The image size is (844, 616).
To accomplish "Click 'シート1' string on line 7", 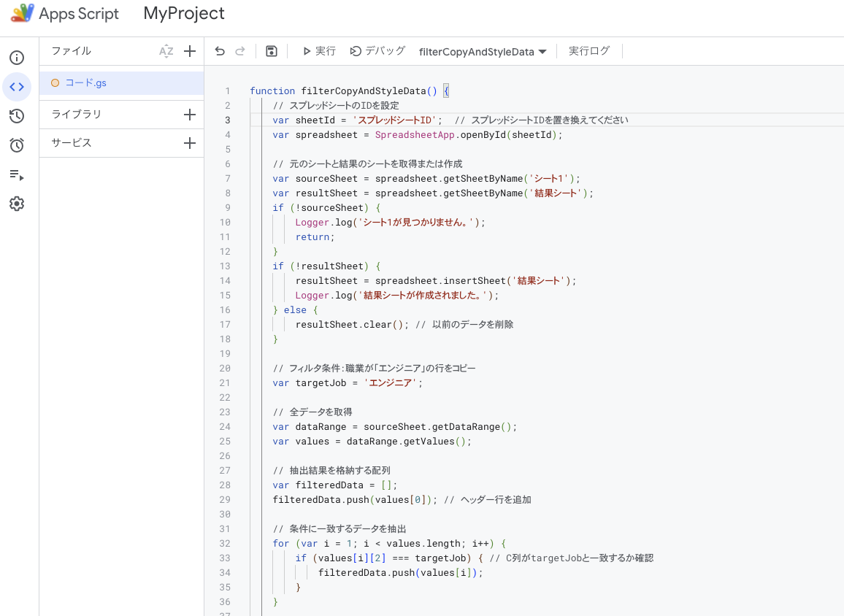I will tap(548, 178).
